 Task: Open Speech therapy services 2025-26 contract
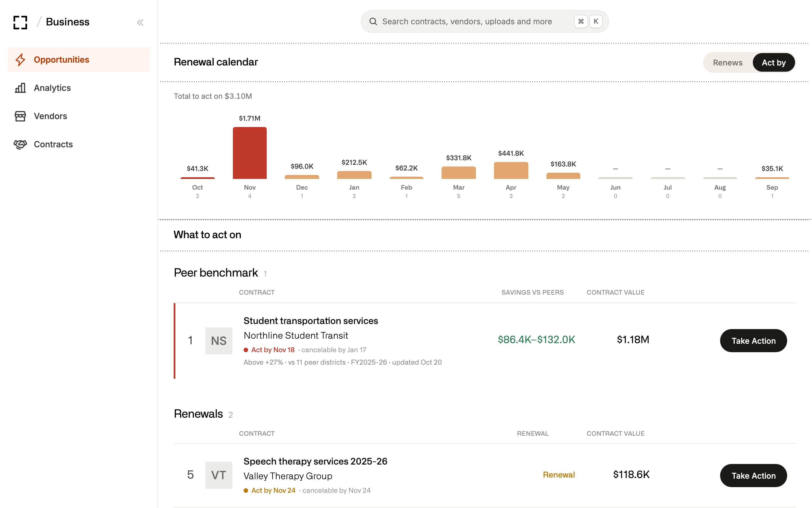[315, 461]
